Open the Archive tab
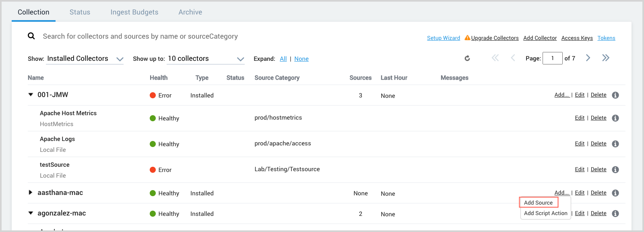This screenshot has width=644, height=232. 190,12
